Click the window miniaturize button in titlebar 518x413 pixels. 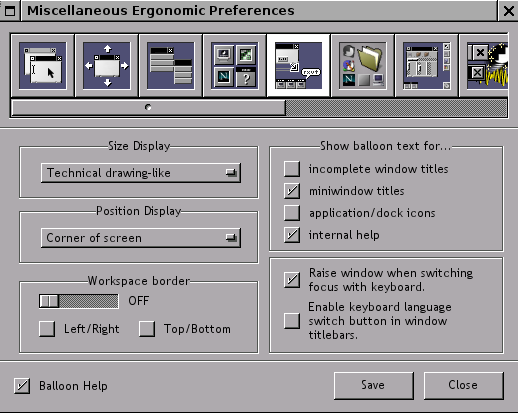(10, 11)
